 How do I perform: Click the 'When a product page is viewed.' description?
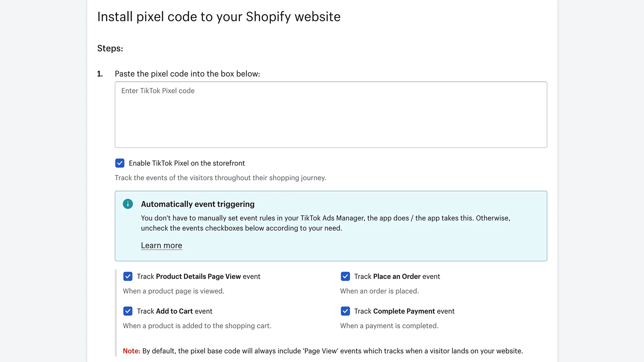173,291
